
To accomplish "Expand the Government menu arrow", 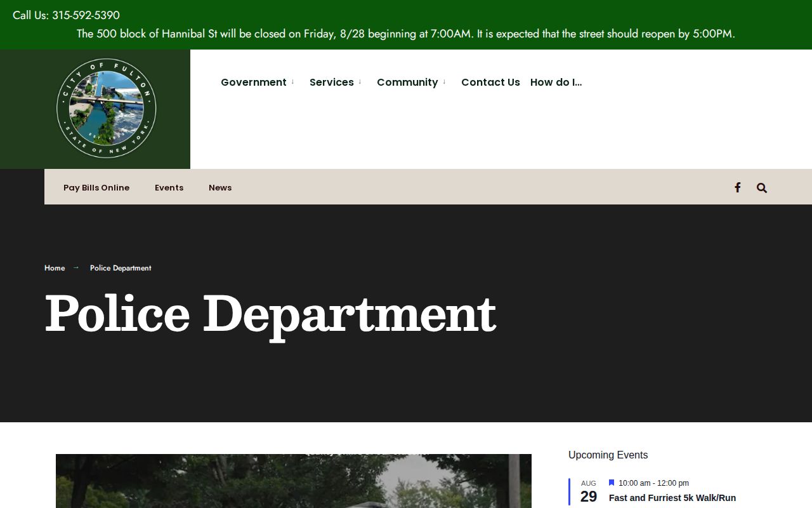I will pyautogui.click(x=292, y=82).
